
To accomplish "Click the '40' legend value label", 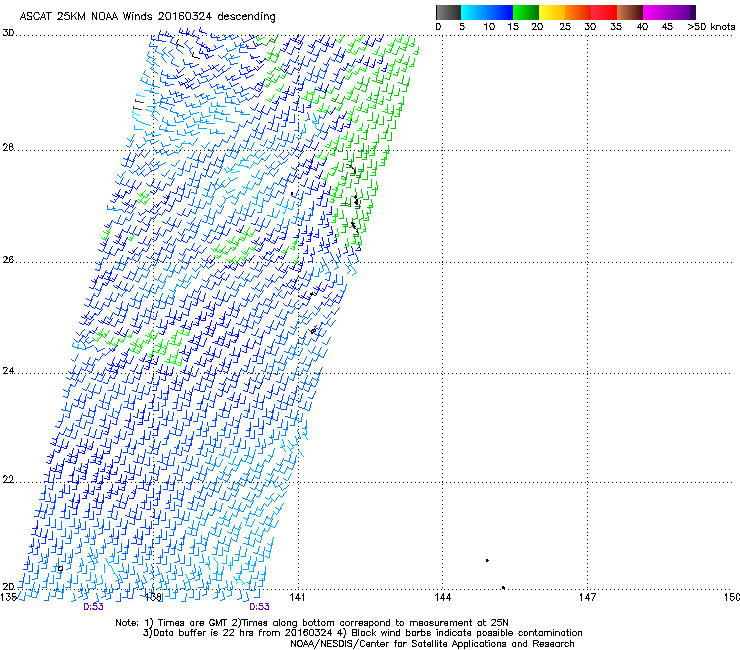I will pyautogui.click(x=642, y=27).
